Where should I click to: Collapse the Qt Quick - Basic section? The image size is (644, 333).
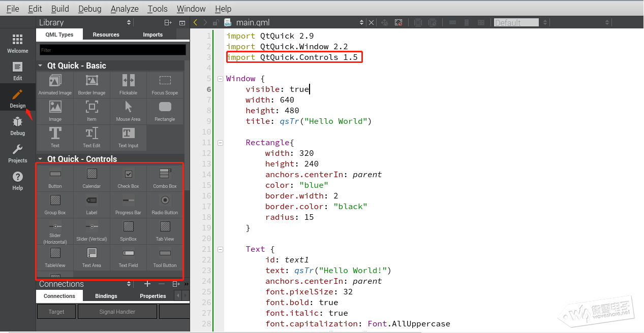pyautogui.click(x=41, y=65)
